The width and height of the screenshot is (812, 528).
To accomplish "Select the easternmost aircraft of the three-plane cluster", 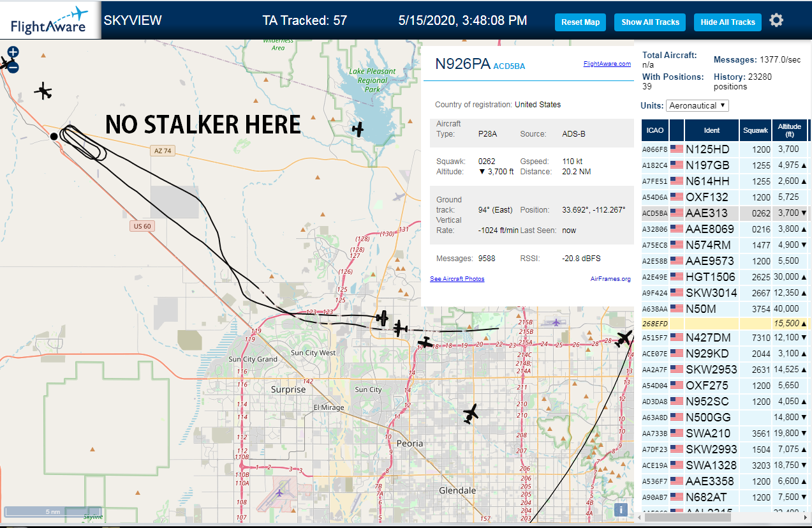I will (425, 342).
